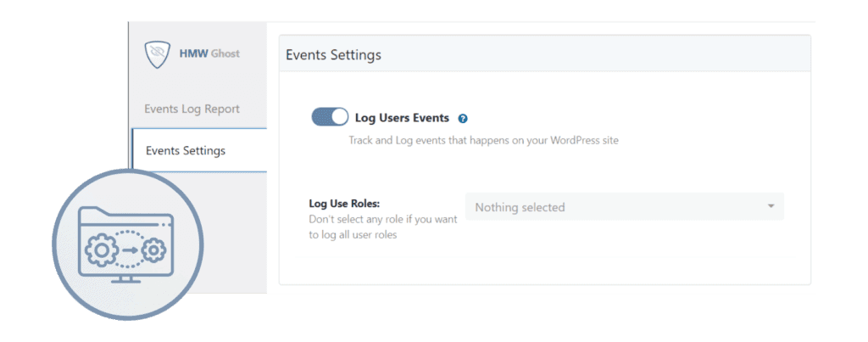This screenshot has width=868, height=342.
Task: Click the Events Settings panel header
Action: tap(333, 55)
